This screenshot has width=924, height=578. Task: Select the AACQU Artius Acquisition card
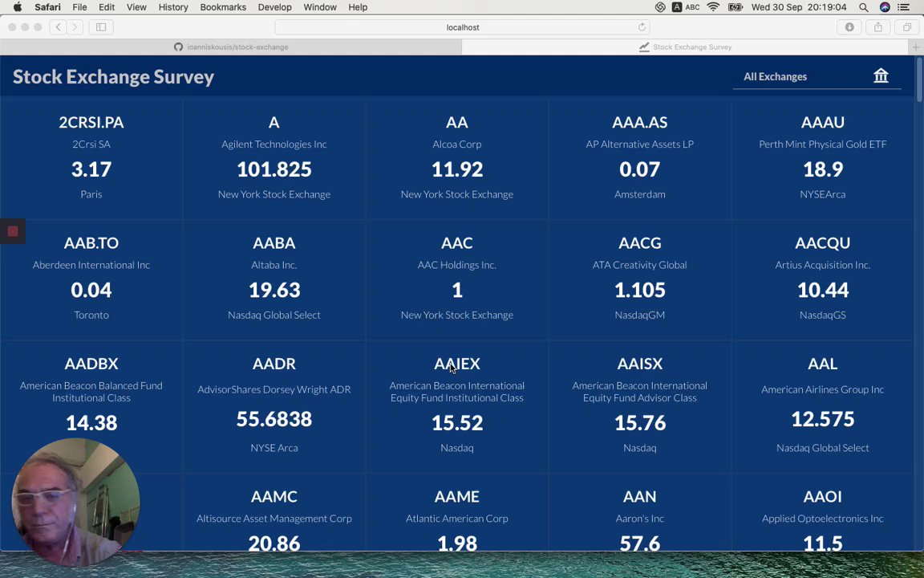pos(823,280)
